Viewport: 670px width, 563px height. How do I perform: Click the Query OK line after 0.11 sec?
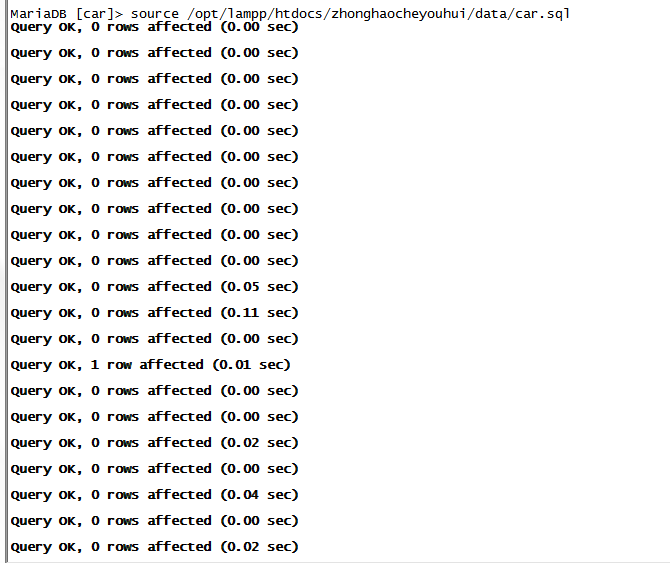(154, 339)
